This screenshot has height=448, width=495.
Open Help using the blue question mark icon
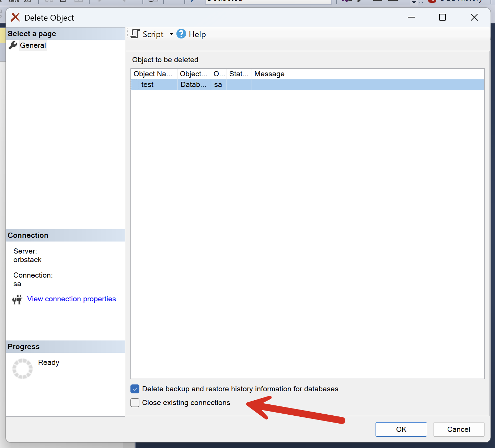pos(181,34)
